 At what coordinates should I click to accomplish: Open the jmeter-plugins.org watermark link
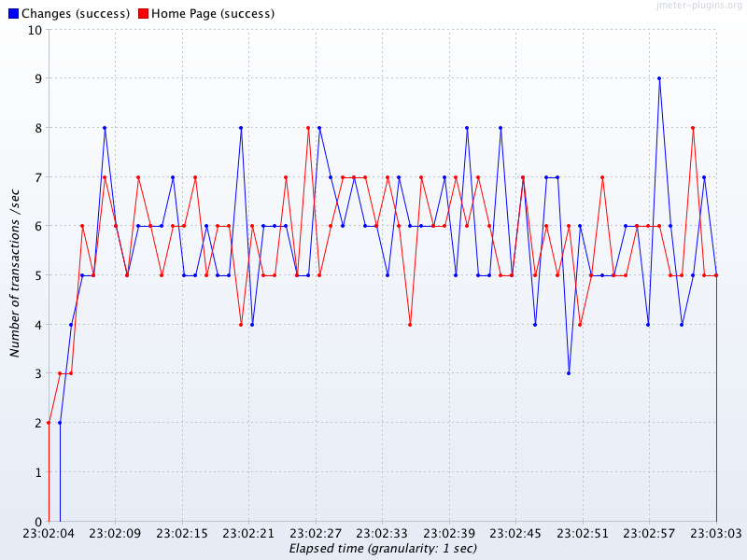698,7
